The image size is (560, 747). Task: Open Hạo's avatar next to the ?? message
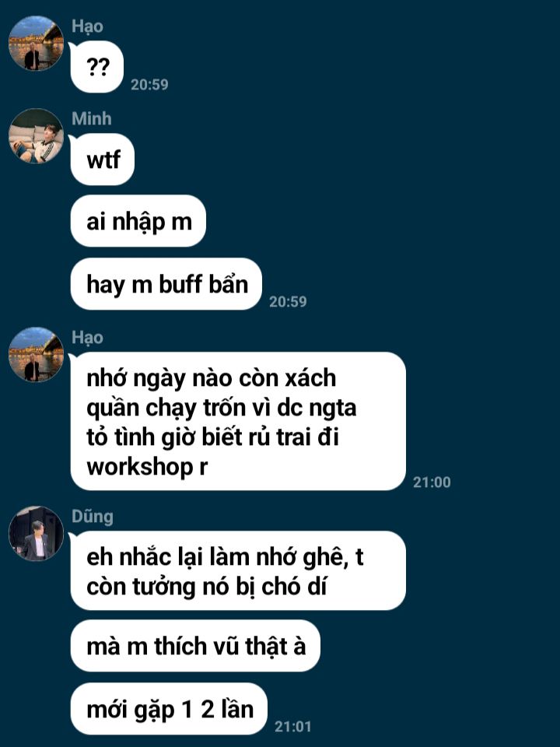tap(37, 43)
